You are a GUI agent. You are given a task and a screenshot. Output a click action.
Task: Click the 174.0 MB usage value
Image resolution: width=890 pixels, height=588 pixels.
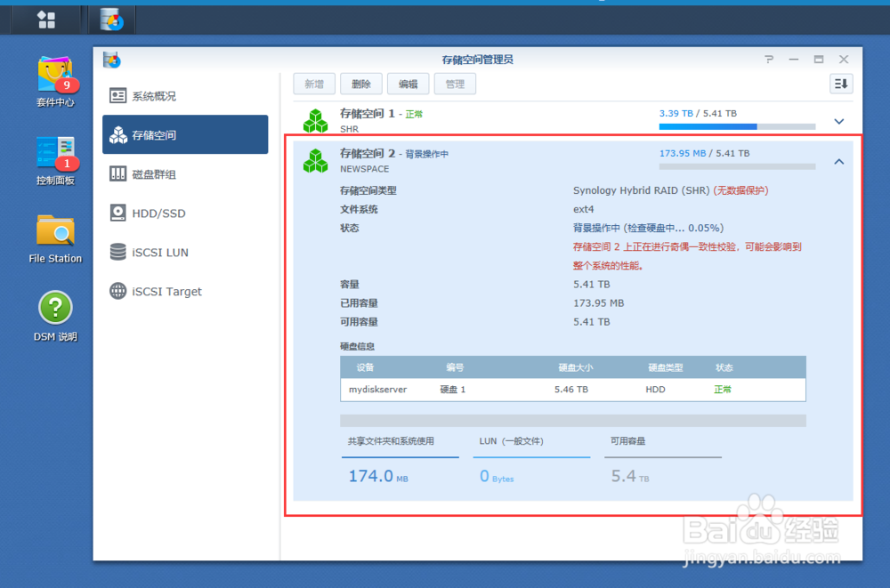(378, 476)
